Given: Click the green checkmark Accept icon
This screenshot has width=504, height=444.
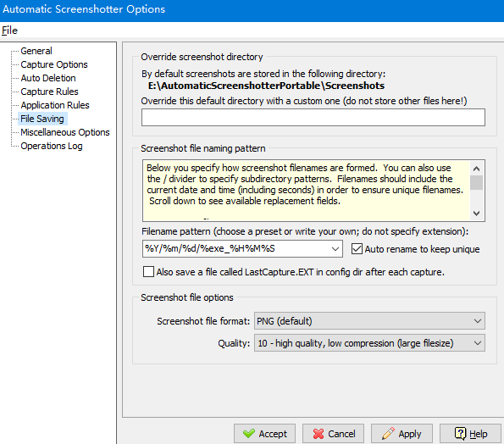Looking at the screenshot, I should point(249,434).
